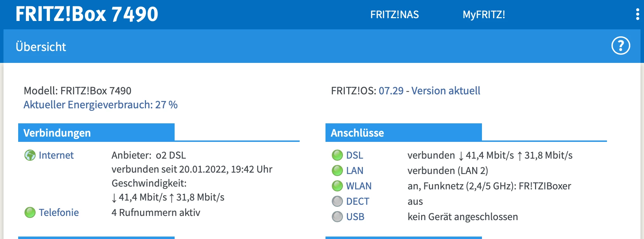
Task: Click the Aktueller Energieverbrauch 27 % link
Action: tap(101, 105)
